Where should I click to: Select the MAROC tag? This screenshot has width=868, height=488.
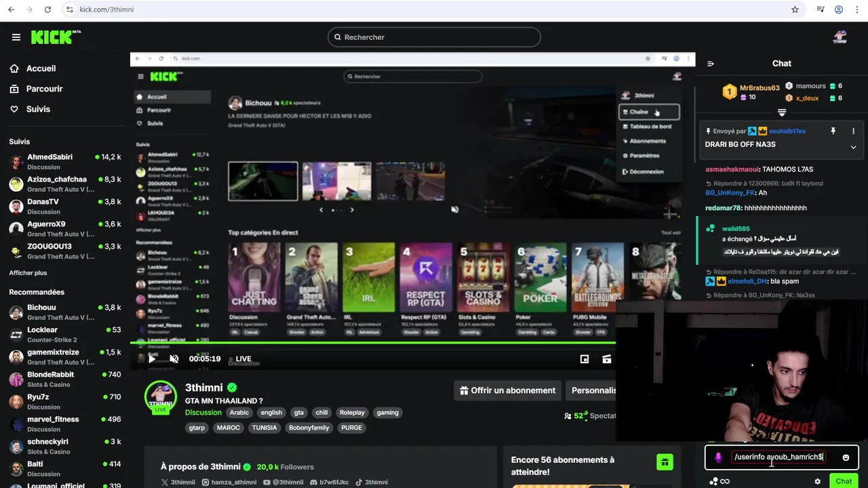click(229, 428)
